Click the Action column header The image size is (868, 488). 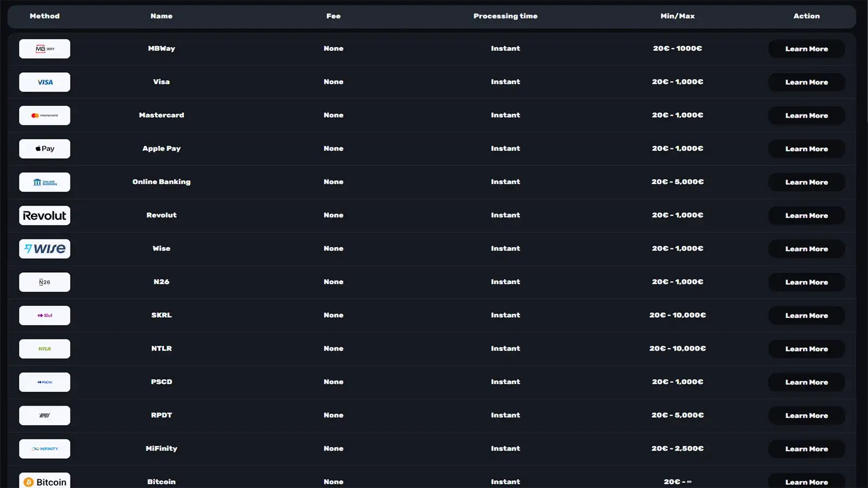coord(807,16)
